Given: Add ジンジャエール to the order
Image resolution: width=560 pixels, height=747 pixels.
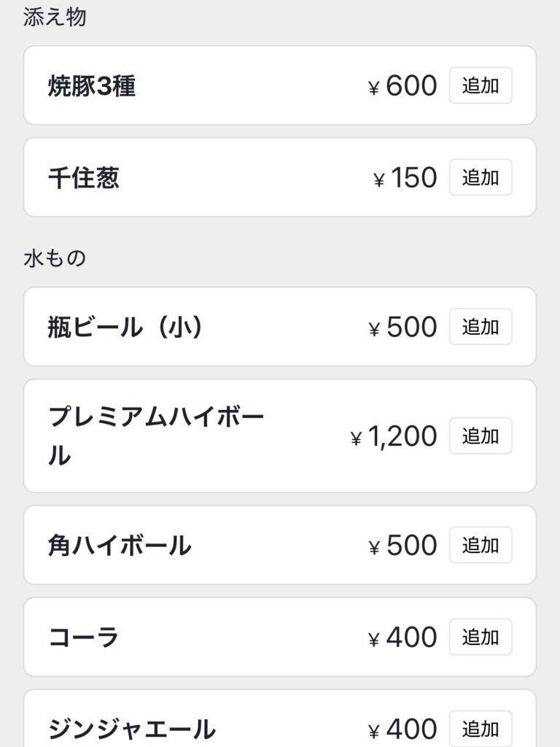Looking at the screenshot, I should (480, 728).
